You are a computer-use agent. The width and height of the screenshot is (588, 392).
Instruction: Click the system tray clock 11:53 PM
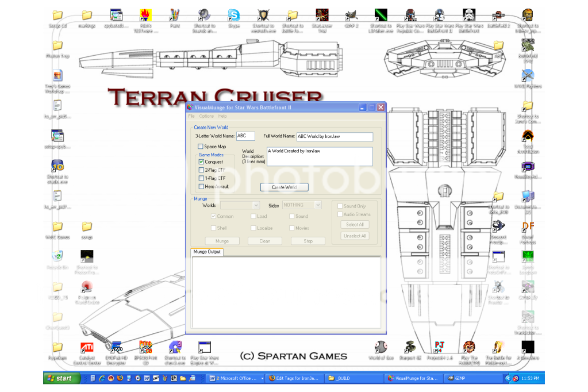point(531,378)
